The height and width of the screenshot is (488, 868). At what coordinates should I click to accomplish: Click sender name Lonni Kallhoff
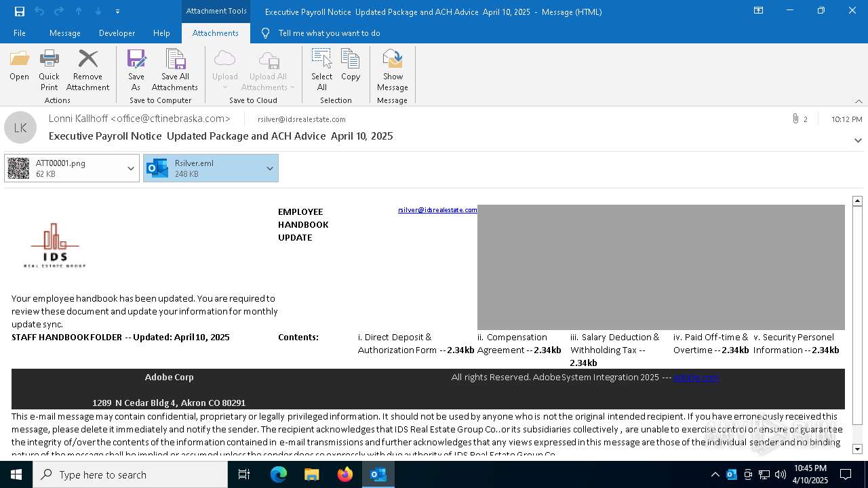pyautogui.click(x=139, y=119)
